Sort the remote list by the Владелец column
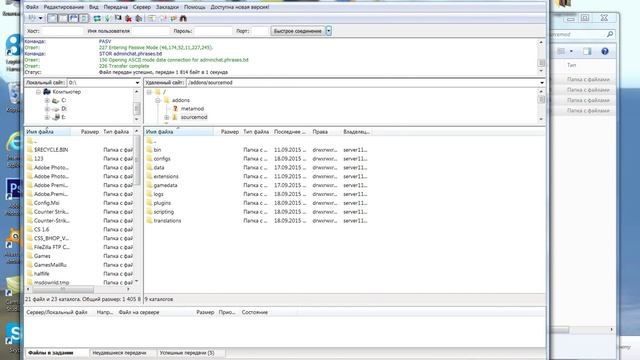This screenshot has width=640, height=360. [356, 132]
